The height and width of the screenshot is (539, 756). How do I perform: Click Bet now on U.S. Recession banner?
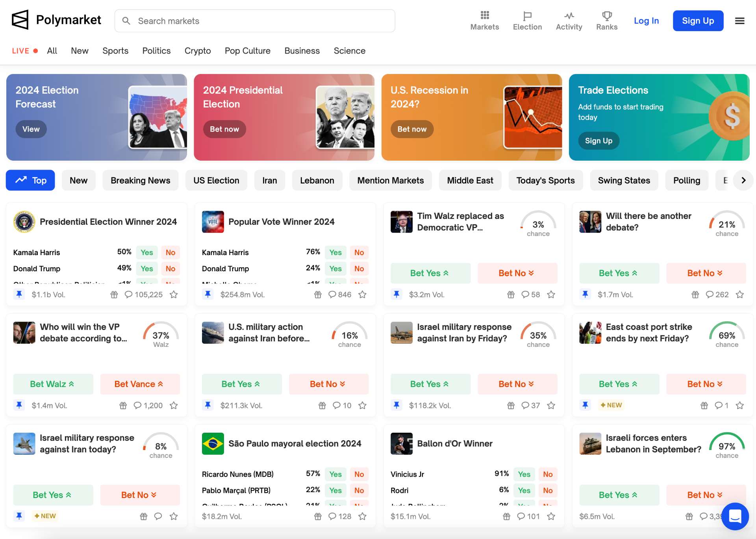coord(412,129)
